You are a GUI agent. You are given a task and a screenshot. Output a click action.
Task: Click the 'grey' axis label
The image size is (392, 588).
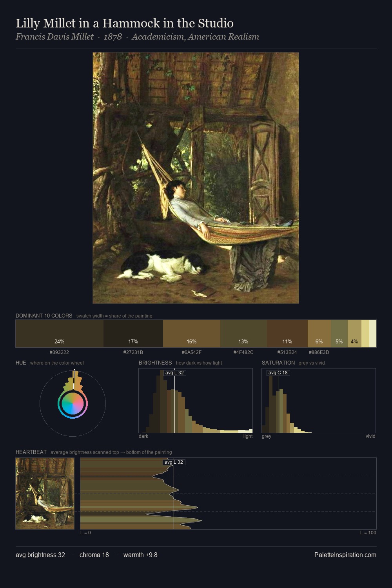(267, 436)
